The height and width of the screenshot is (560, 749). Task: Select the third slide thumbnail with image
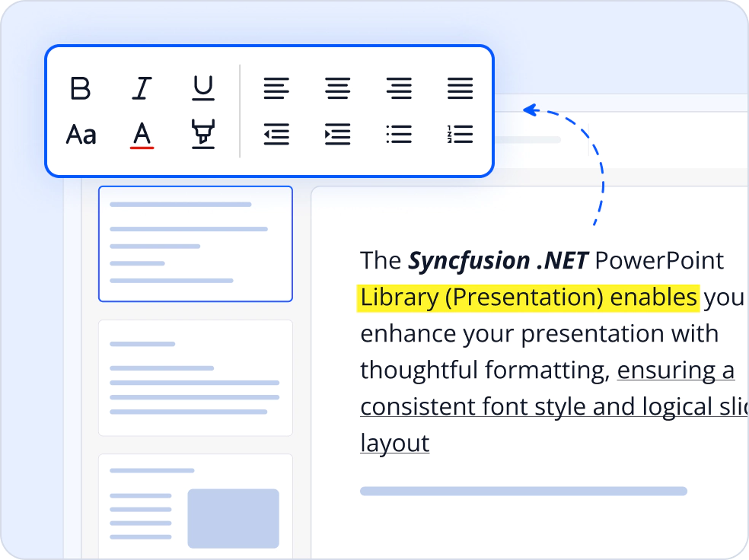click(196, 506)
